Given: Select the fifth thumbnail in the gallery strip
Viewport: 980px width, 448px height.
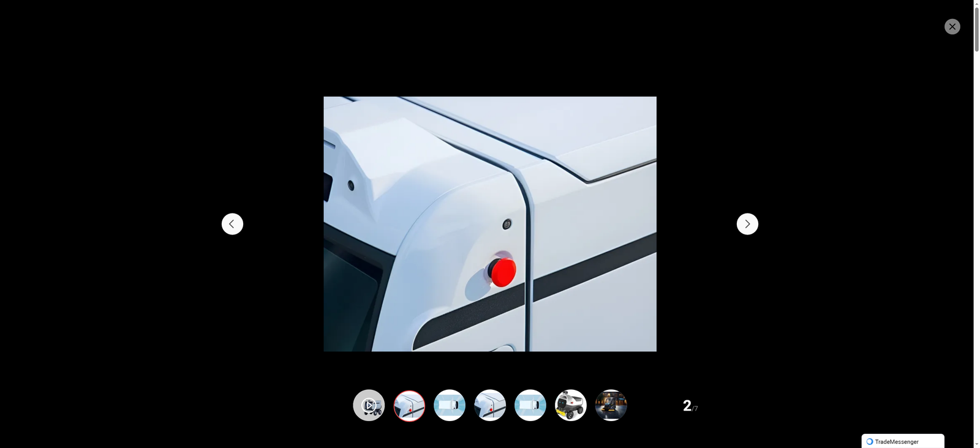Looking at the screenshot, I should point(530,405).
